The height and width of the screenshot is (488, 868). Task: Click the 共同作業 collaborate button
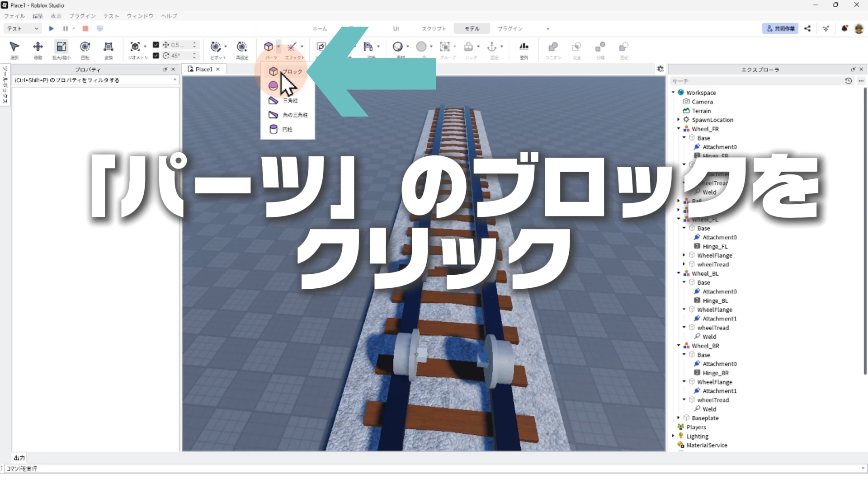pos(780,28)
